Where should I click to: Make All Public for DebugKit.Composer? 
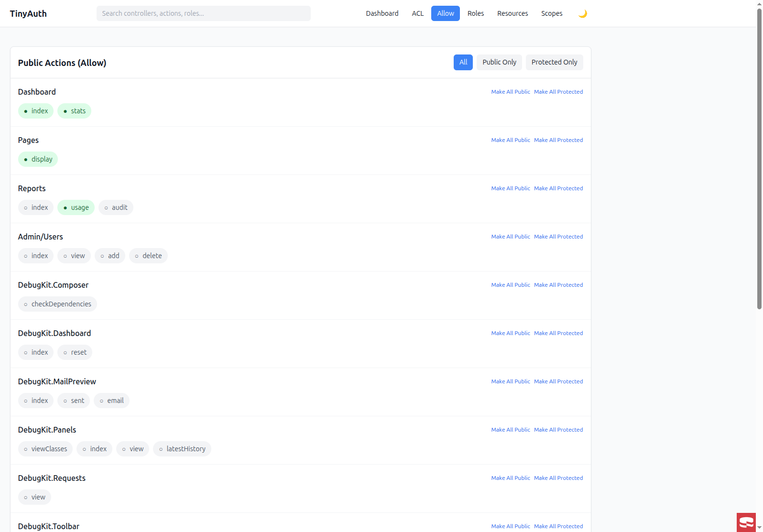click(x=511, y=285)
